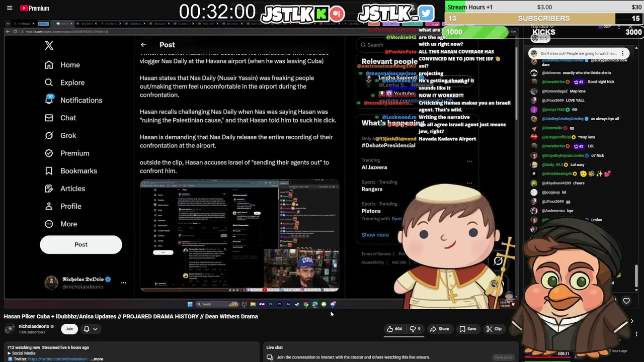
Task: Open the Pistons trending topic
Action: (371, 211)
